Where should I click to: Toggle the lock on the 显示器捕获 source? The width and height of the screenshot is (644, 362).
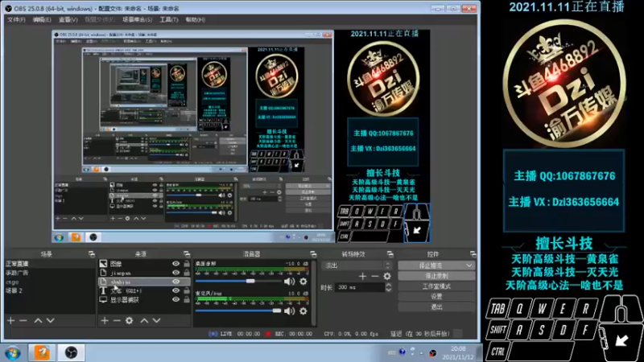(x=187, y=299)
